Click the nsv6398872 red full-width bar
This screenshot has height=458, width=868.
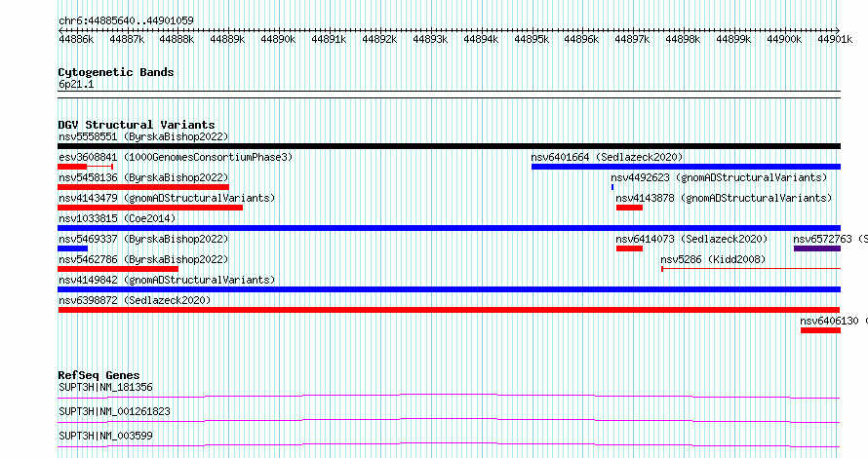pyautogui.click(x=449, y=310)
